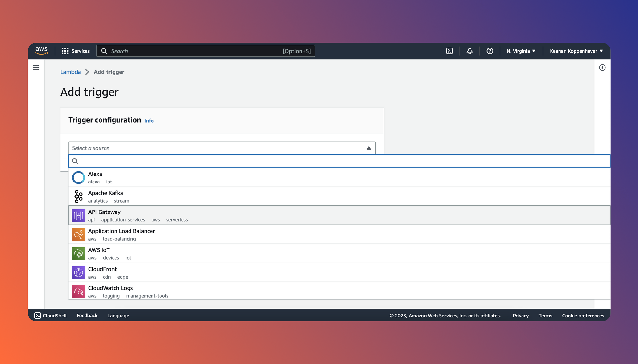Viewport: 638px width, 364px height.
Task: Click the CloudFront CDN icon
Action: click(x=78, y=272)
